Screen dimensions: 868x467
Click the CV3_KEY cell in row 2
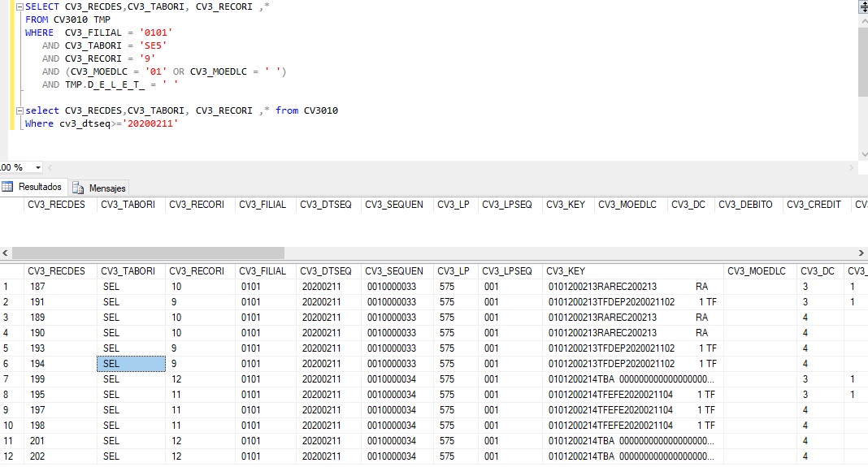(x=633, y=302)
